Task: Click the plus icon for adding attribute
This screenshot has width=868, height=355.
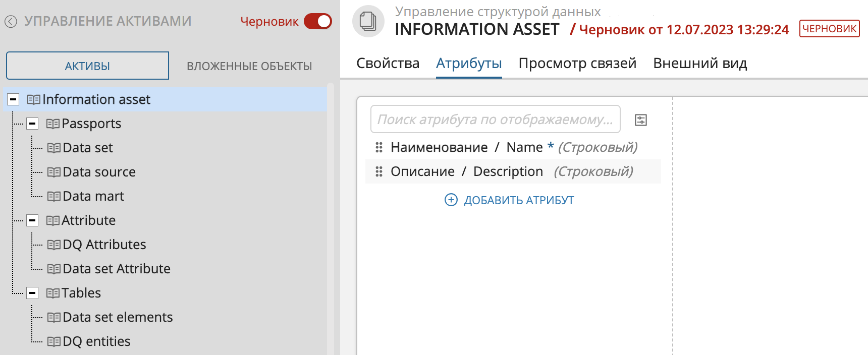Action: click(451, 200)
